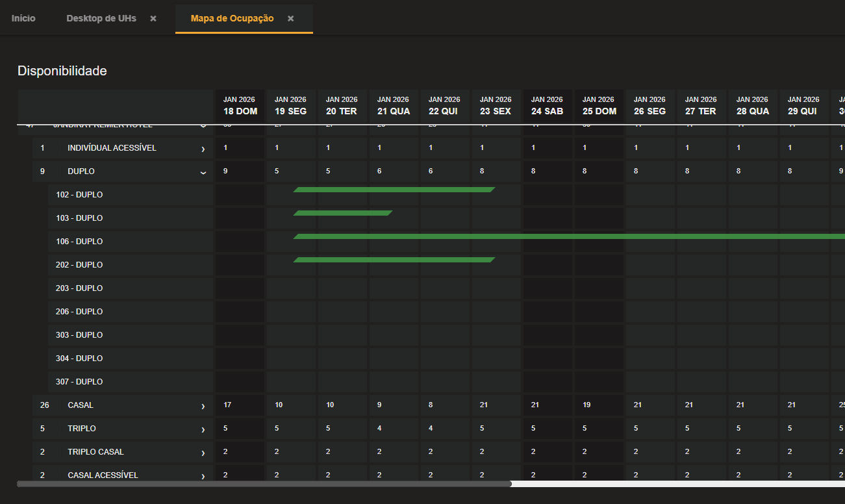Open the reservation bar on room 103

tap(342, 213)
